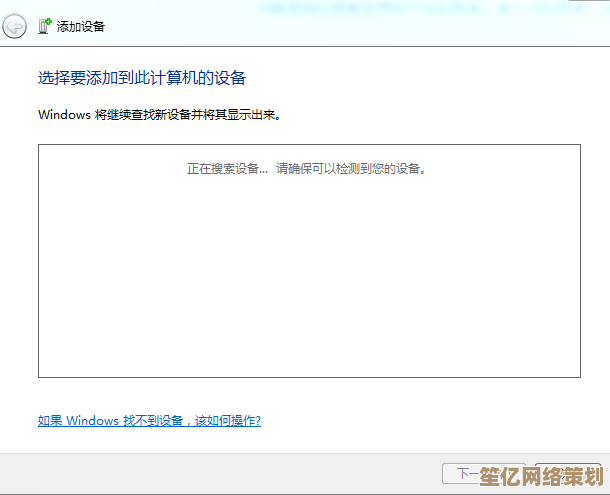Select the heading 选择要添加到此计算机的设备
Viewport: 610px width, 495px height.
coord(142,77)
